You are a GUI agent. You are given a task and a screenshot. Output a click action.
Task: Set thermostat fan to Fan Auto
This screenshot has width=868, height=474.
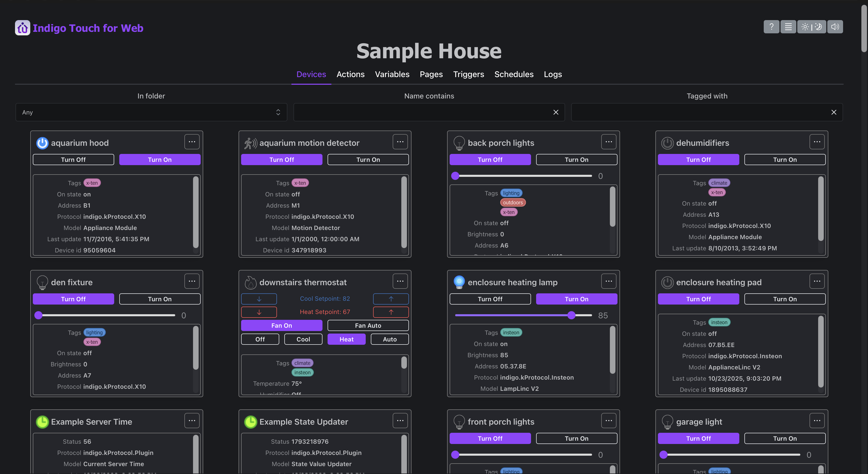pos(368,325)
